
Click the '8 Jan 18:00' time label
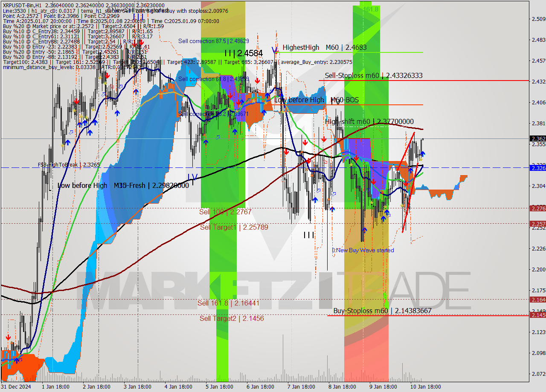[x=342, y=387]
